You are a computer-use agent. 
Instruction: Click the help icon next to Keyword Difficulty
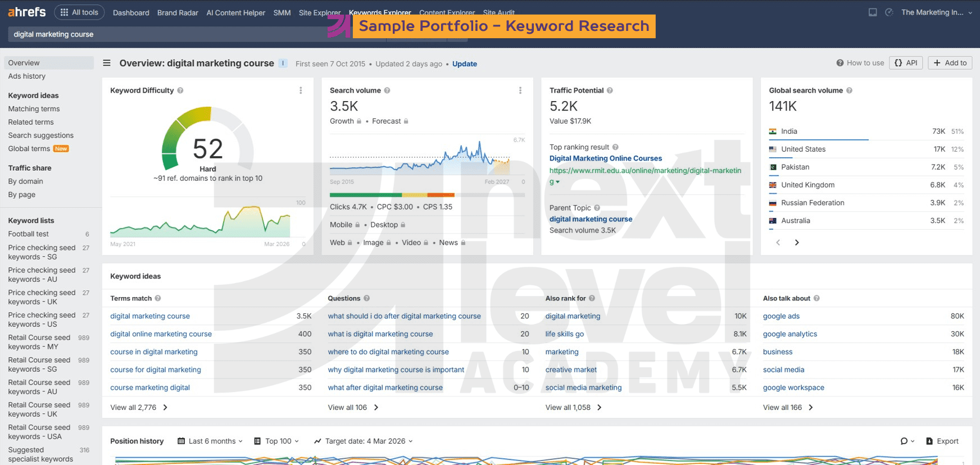coord(180,90)
